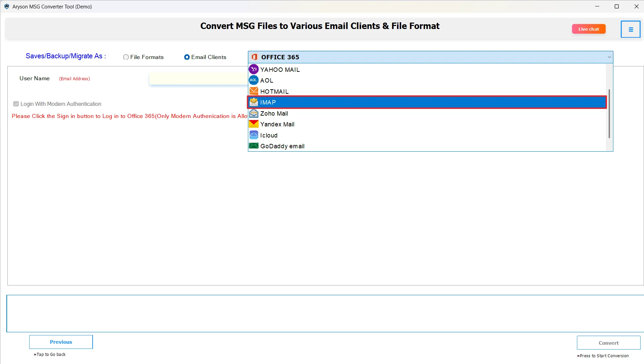Open the hamburger menu at top right
644x364 pixels.
tap(630, 29)
